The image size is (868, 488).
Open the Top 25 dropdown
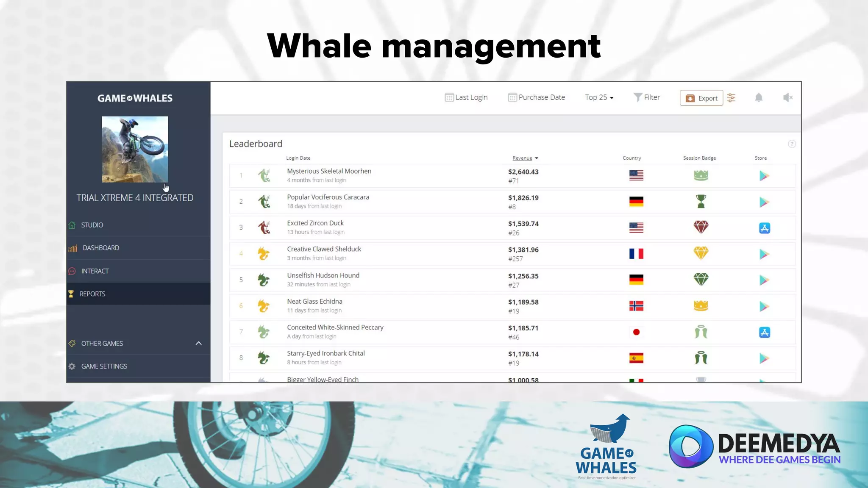pyautogui.click(x=599, y=97)
